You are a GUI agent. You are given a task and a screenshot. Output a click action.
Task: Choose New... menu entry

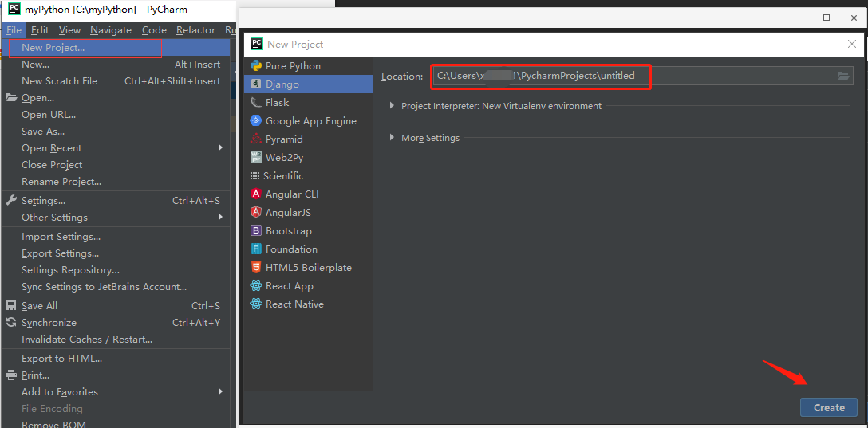[116, 65]
